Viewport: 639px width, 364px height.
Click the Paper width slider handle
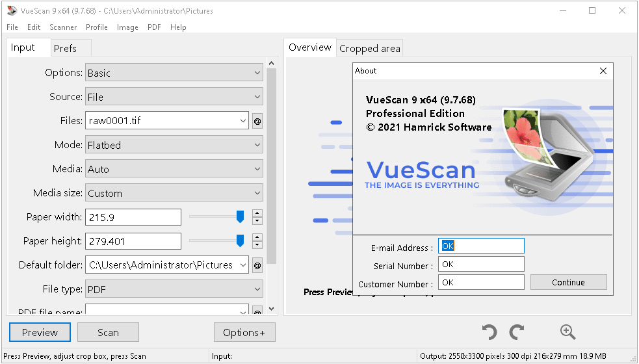pyautogui.click(x=240, y=216)
